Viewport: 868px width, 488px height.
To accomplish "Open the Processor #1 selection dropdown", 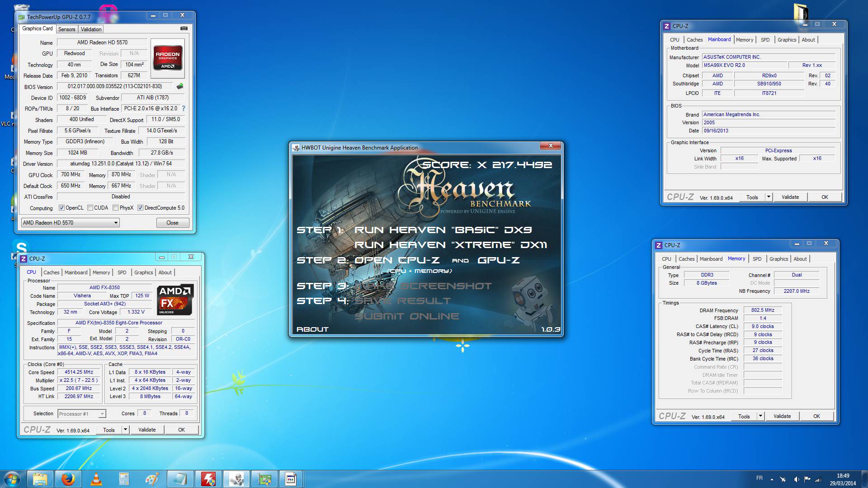I will (82, 414).
